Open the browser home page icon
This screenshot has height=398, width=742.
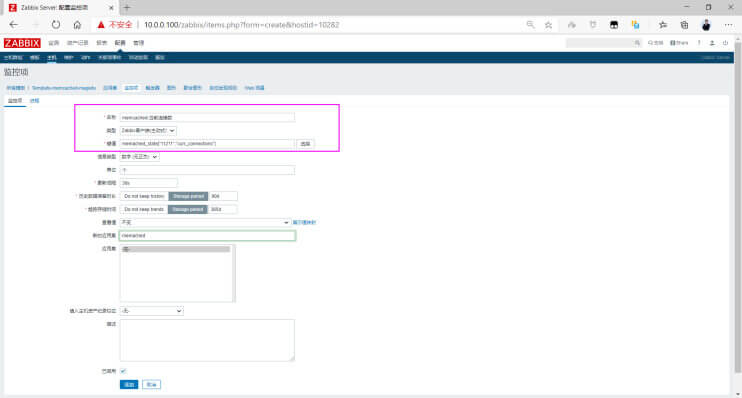click(x=77, y=25)
